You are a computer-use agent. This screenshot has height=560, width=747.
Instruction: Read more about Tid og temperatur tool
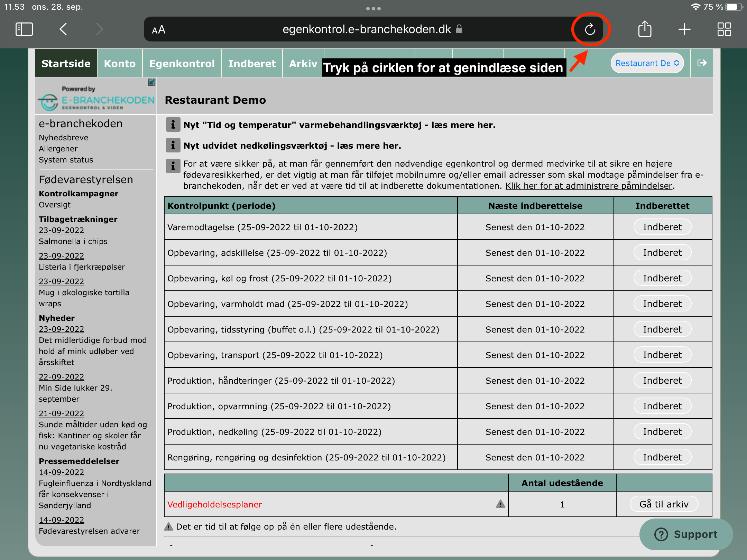[x=339, y=125]
